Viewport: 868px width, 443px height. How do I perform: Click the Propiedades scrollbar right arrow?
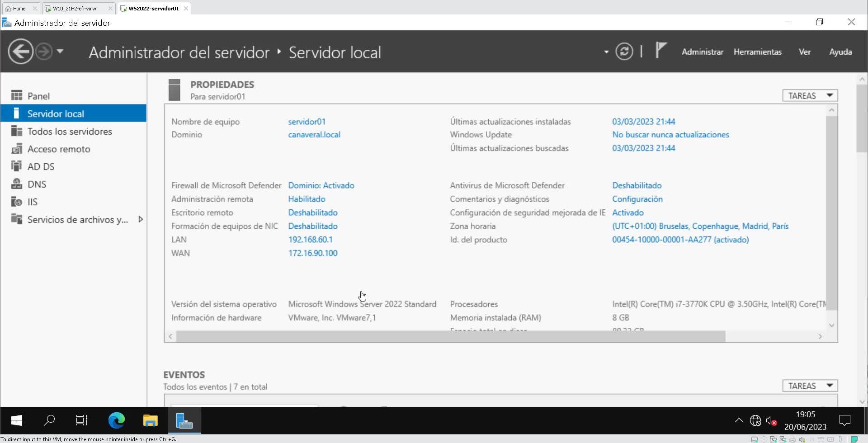(820, 336)
